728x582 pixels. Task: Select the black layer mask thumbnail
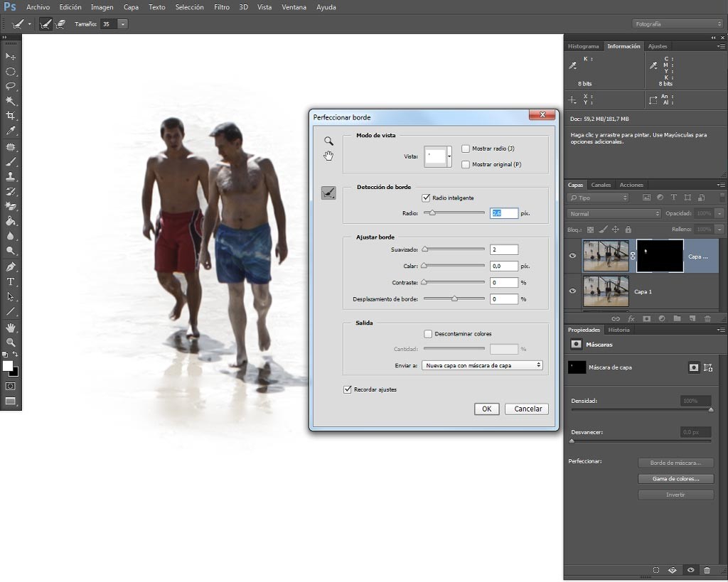click(660, 256)
